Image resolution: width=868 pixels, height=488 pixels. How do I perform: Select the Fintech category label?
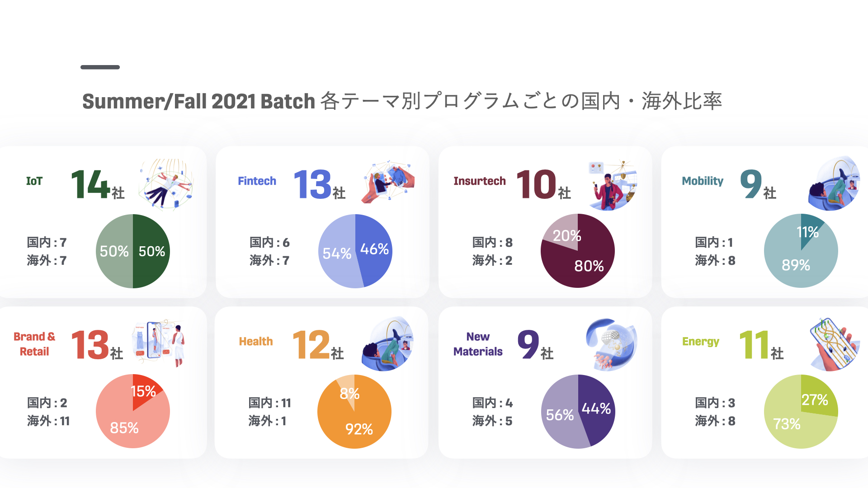point(257,181)
